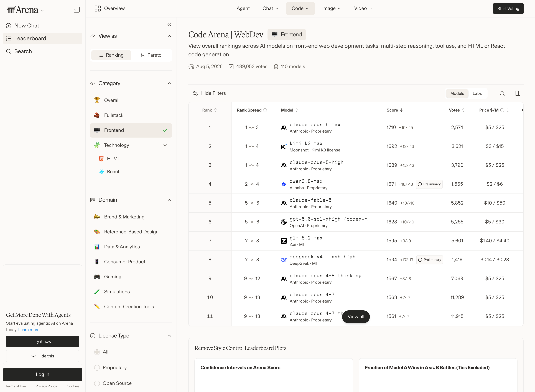Click the Start Voting button
535x392 pixels.
point(508,9)
